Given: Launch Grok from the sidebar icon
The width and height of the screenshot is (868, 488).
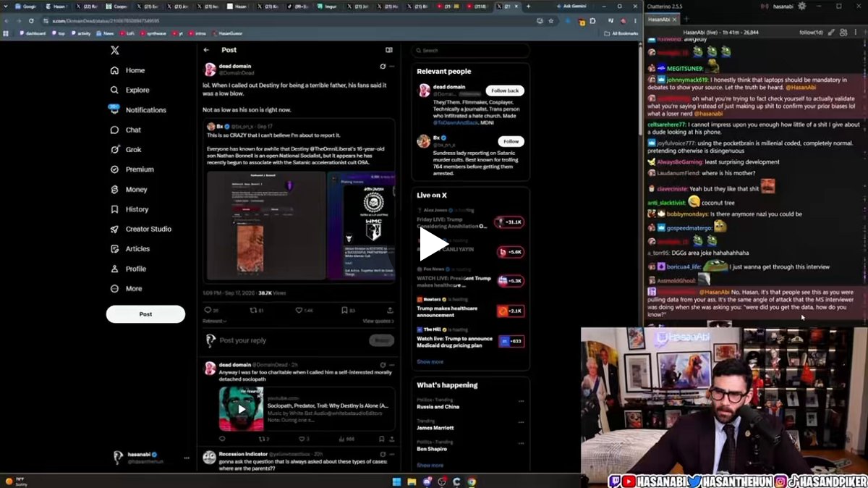Looking at the screenshot, I should [x=114, y=150].
